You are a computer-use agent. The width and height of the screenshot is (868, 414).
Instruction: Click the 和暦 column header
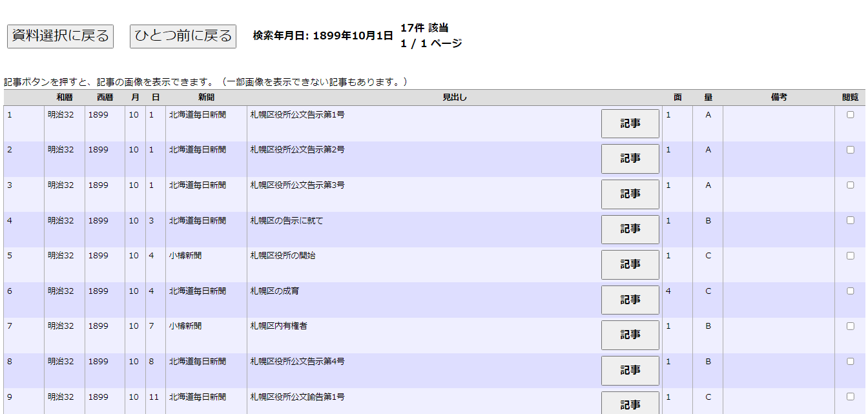(x=65, y=98)
